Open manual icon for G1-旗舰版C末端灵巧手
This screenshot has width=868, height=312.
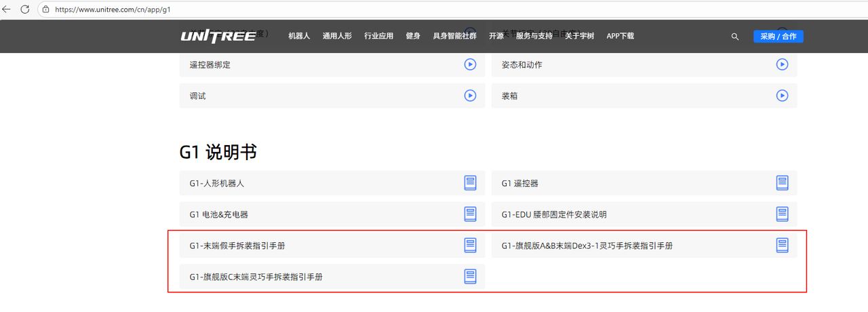click(x=470, y=277)
